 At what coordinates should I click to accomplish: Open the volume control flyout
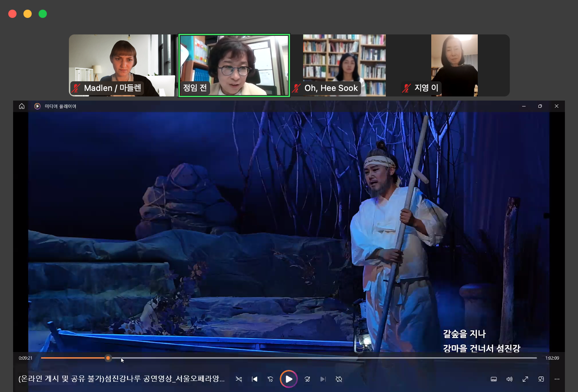(509, 379)
